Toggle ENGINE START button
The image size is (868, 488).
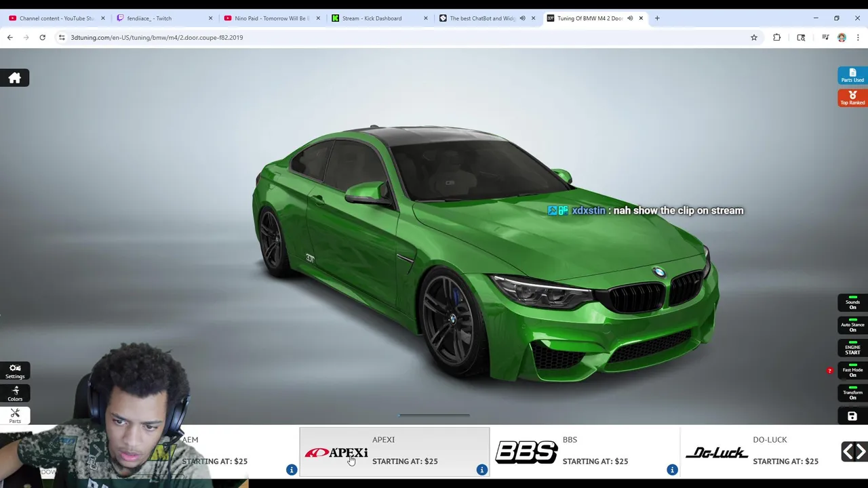[x=852, y=348]
